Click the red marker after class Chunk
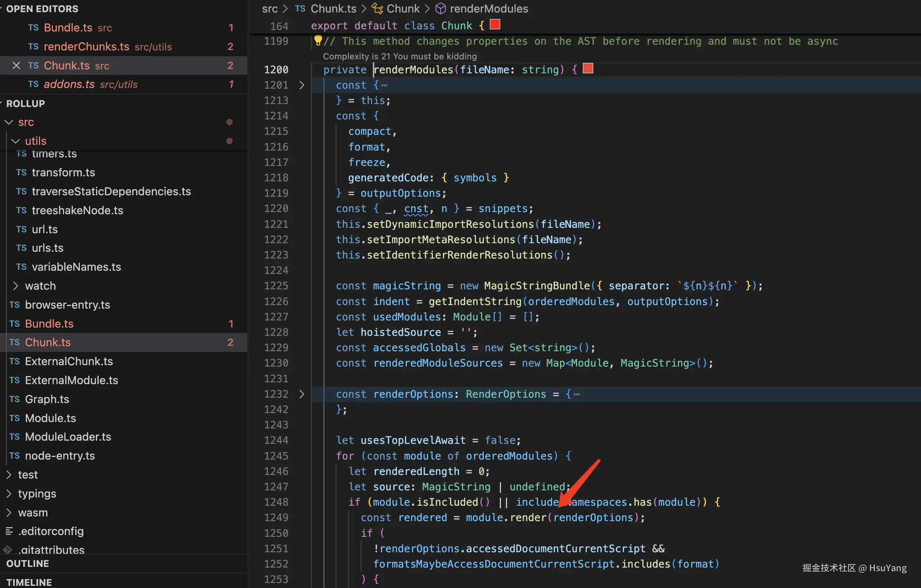This screenshot has width=921, height=588. pyautogui.click(x=494, y=25)
